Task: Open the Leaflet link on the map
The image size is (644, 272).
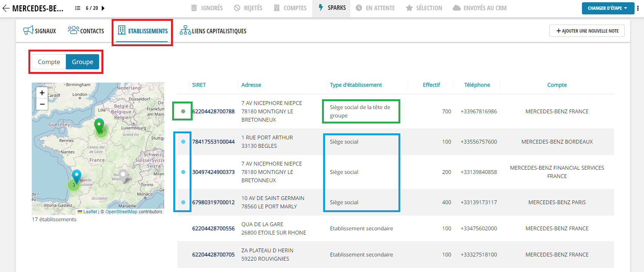Action: point(90,212)
